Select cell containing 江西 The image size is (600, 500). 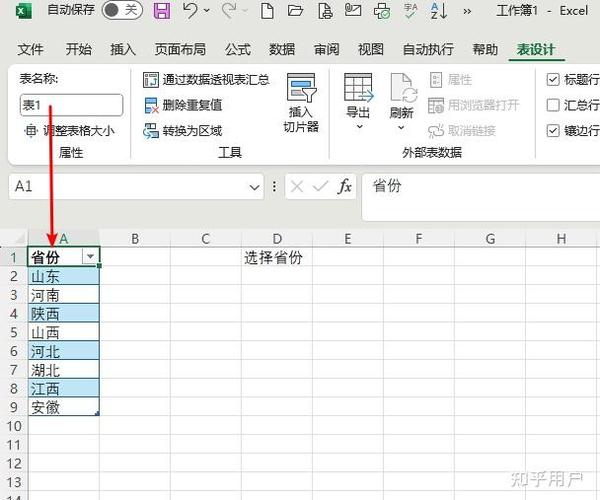point(64,388)
